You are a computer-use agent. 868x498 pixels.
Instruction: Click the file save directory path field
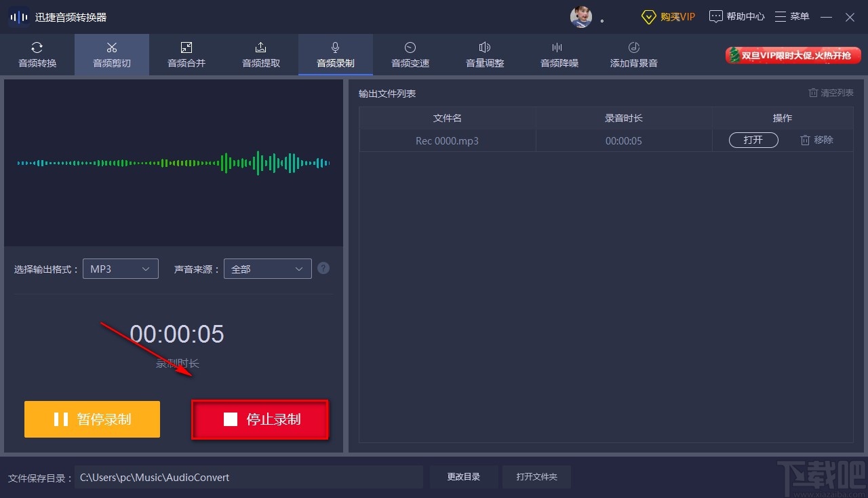click(249, 477)
